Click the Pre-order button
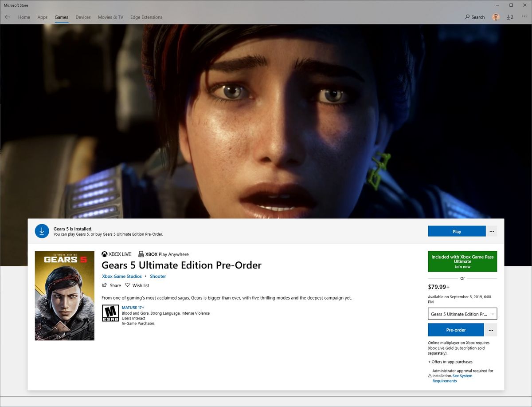 pos(456,330)
